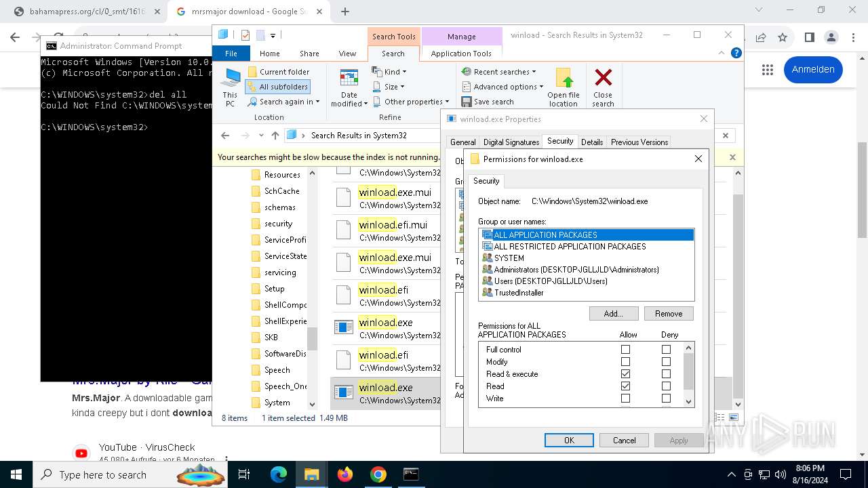Image resolution: width=868 pixels, height=488 pixels.
Task: Check Allow for Full control
Action: pos(625,350)
